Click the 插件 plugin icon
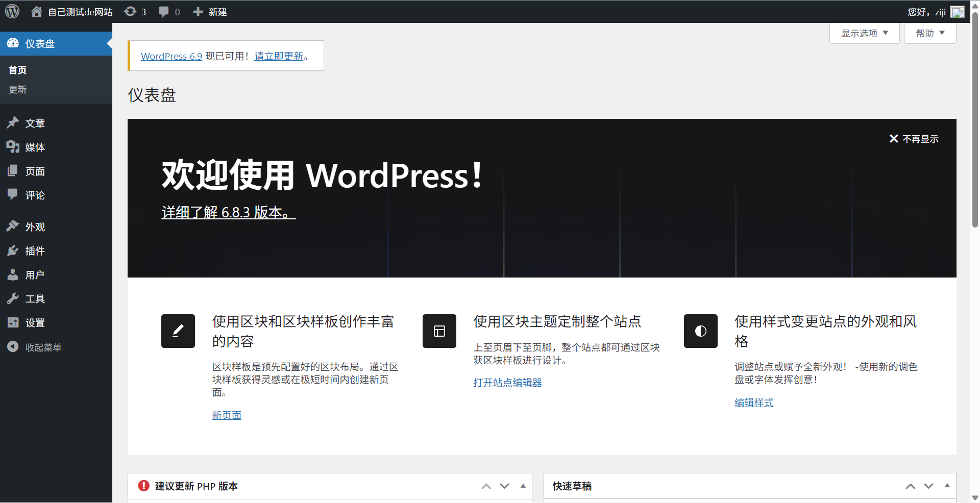Viewport: 980px width, 503px height. point(13,250)
